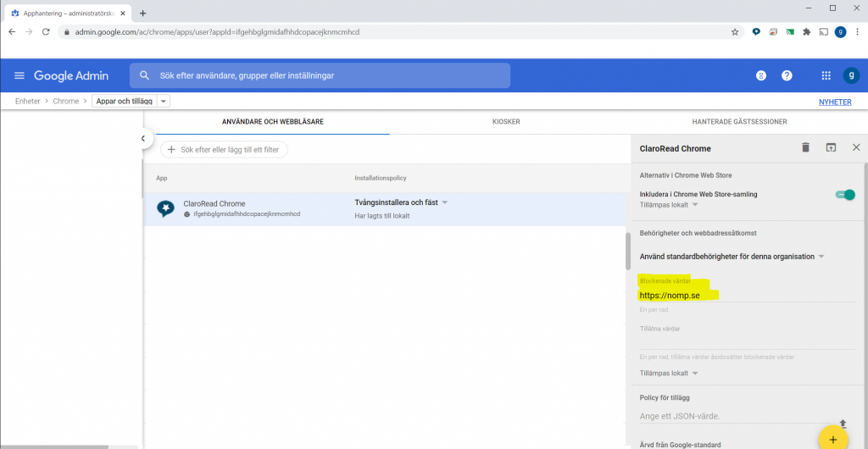Click the Google Admin logo
The image size is (868, 449).
coord(71,75)
